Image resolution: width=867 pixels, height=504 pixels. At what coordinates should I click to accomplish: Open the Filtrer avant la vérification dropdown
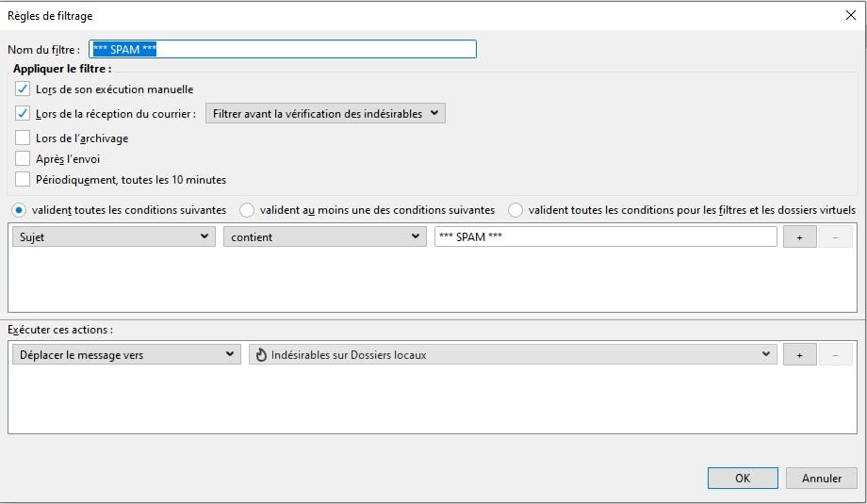tap(325, 113)
